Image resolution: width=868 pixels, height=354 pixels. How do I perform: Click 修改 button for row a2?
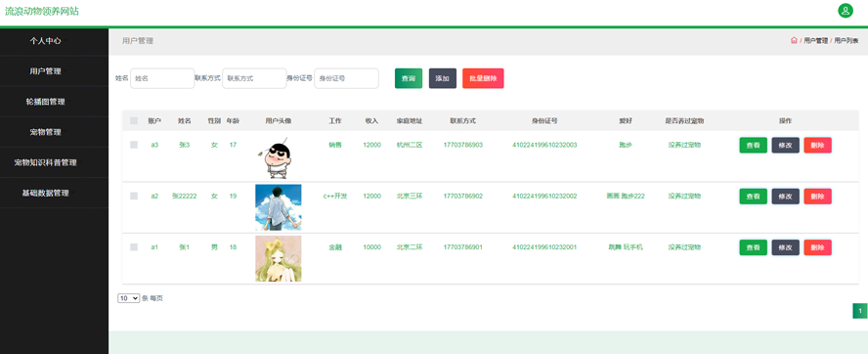click(786, 197)
